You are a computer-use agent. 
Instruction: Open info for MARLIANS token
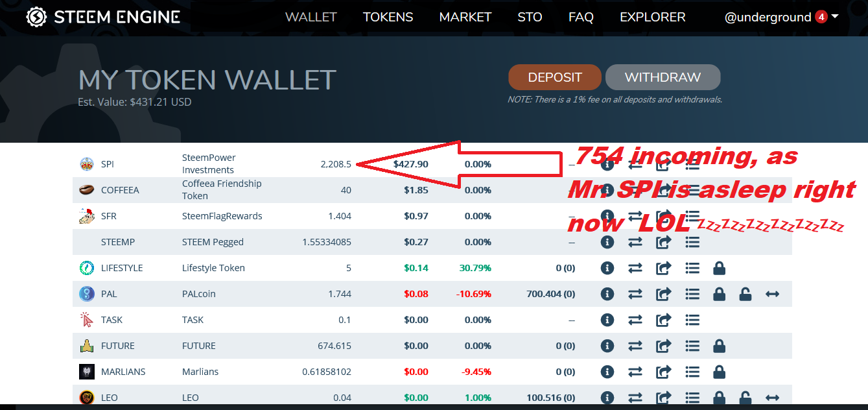(607, 372)
